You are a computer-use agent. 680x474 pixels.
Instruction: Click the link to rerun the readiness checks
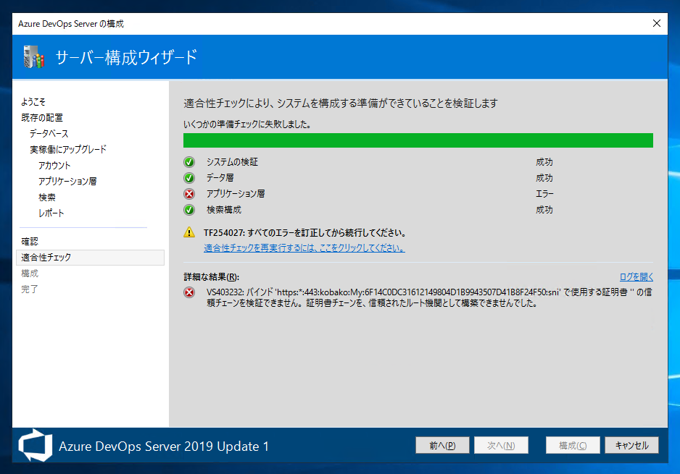304,248
